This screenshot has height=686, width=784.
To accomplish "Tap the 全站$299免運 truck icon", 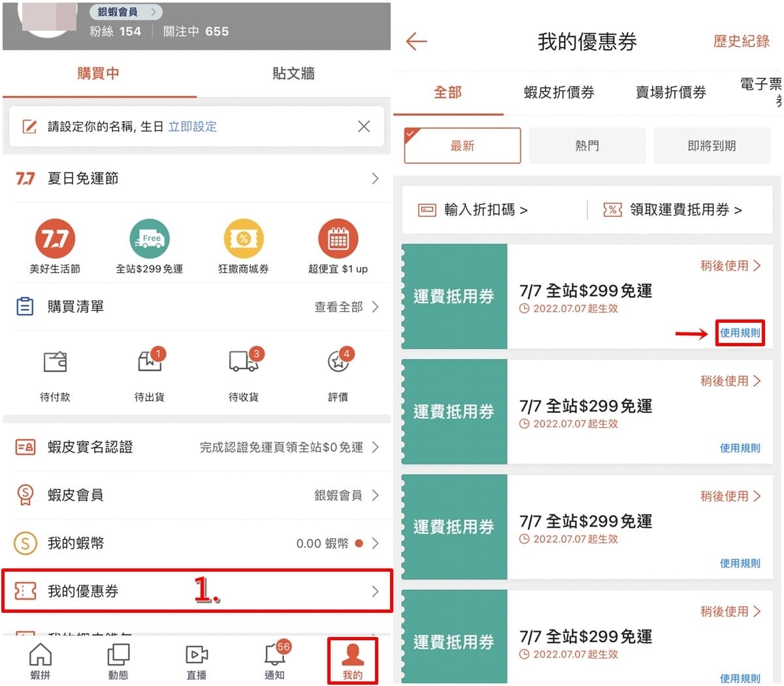I will coord(150,238).
